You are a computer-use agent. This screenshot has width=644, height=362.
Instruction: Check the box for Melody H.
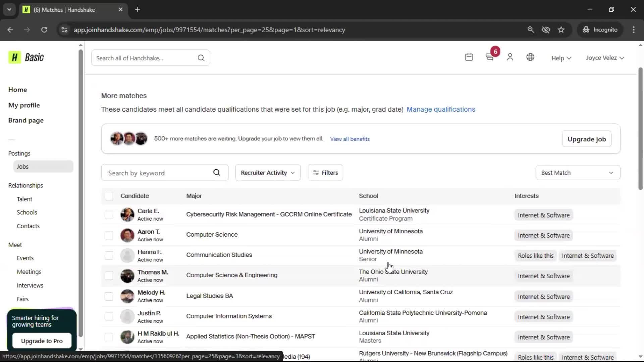(x=109, y=296)
